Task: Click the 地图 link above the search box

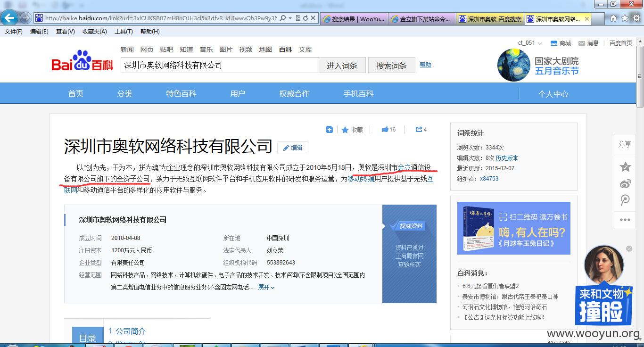Action: [265, 49]
